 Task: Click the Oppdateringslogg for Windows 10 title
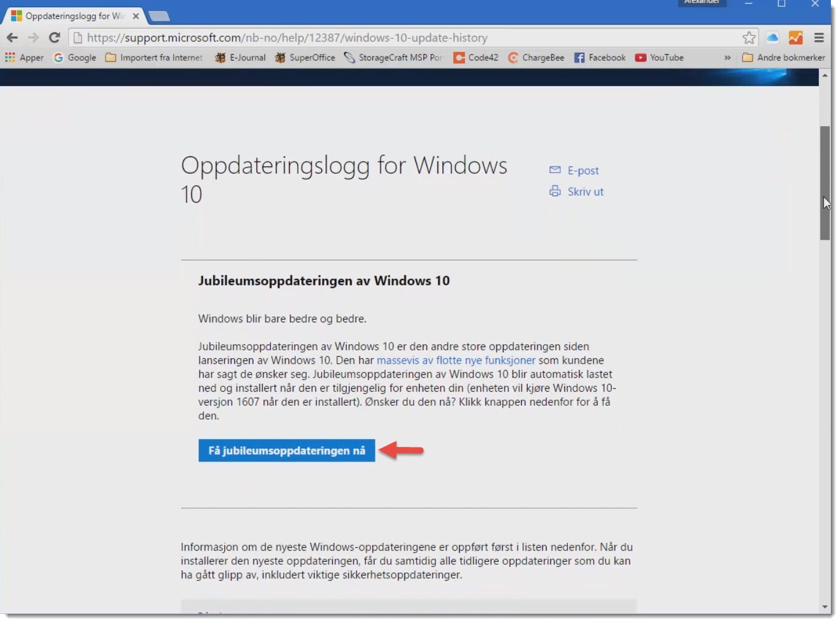(344, 180)
